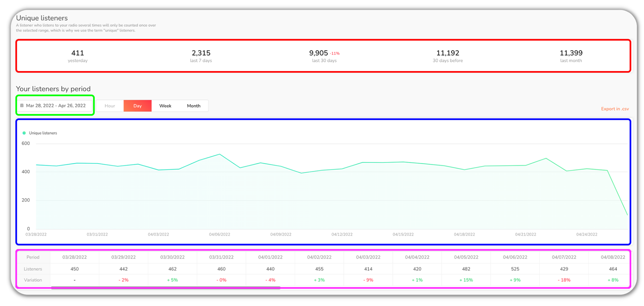Image resolution: width=644 pixels, height=306 pixels.
Task: Select the 2,315 last 7 days stat
Action: [x=201, y=53]
